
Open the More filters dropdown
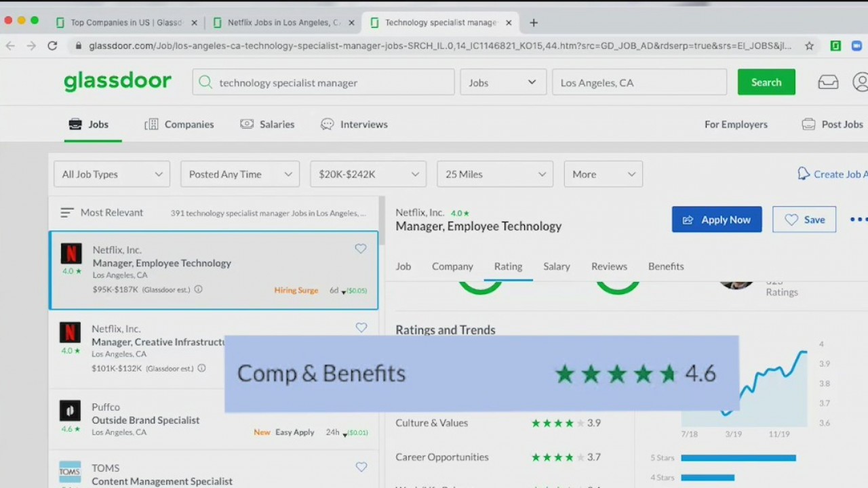coord(604,174)
